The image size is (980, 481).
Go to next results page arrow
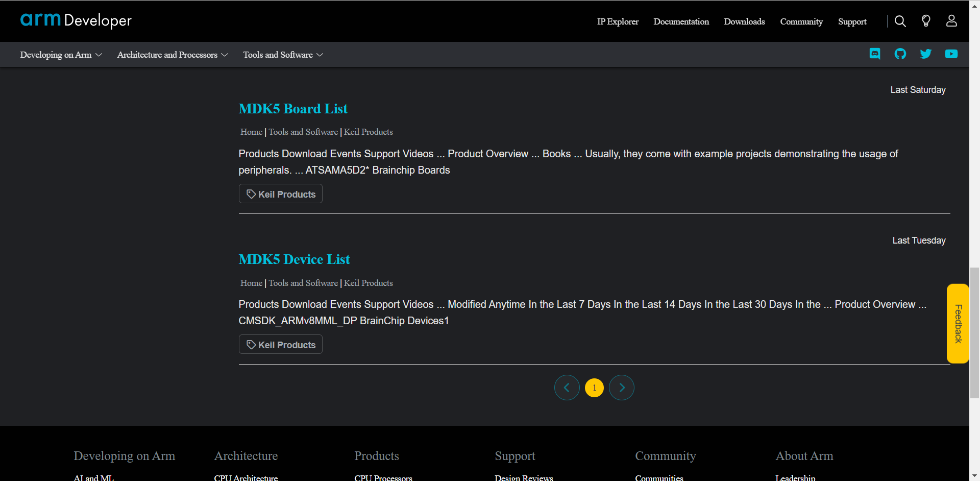pyautogui.click(x=622, y=388)
